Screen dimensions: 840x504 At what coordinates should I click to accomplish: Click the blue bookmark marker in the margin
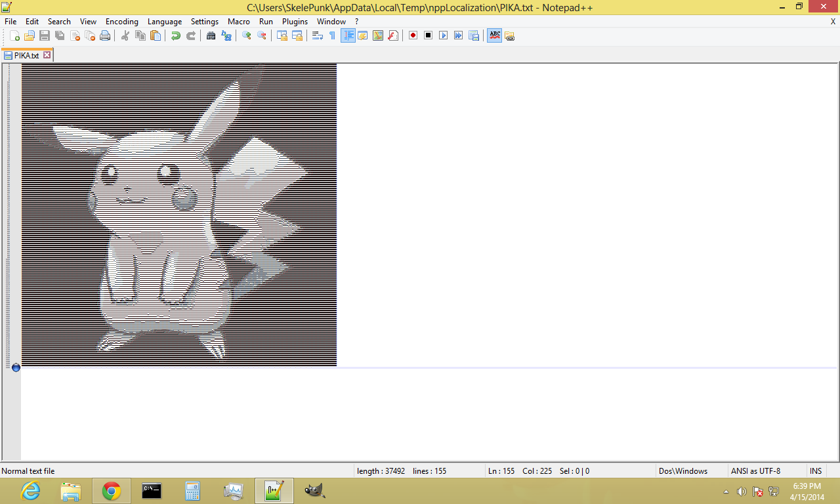point(16,367)
